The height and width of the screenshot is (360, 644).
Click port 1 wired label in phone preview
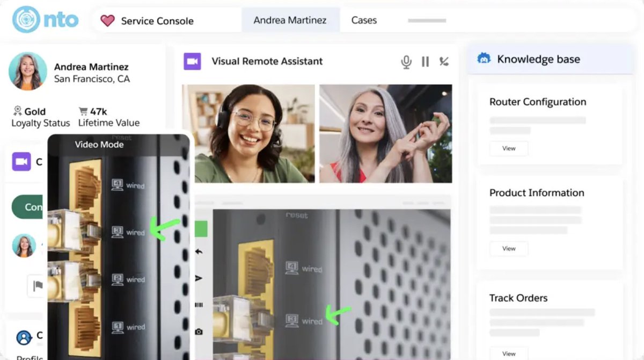[128, 327]
